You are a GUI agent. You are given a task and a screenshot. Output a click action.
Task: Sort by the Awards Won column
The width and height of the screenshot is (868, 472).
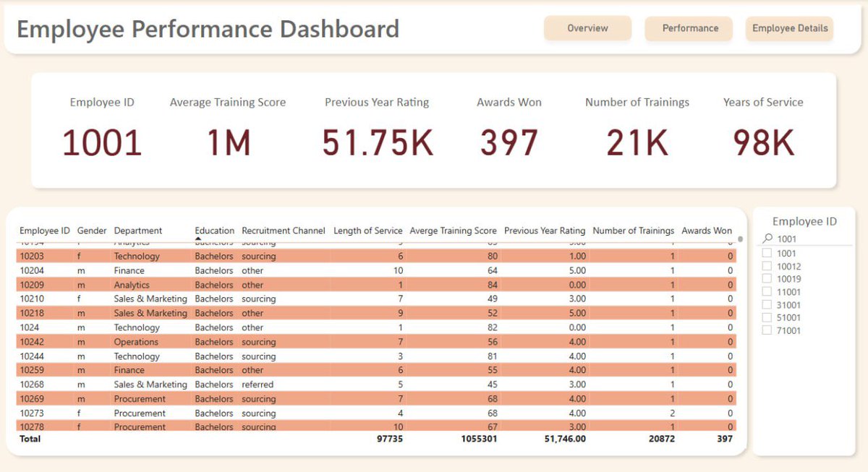point(707,231)
